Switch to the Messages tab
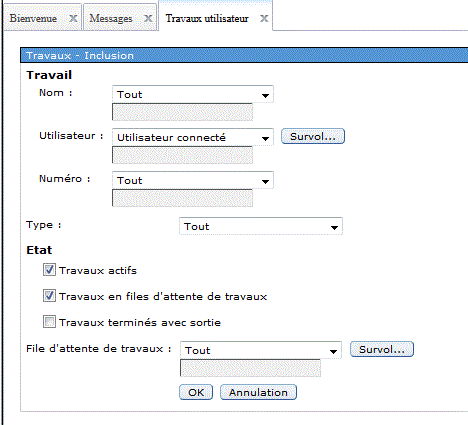This screenshot has height=425, width=468. click(x=111, y=18)
